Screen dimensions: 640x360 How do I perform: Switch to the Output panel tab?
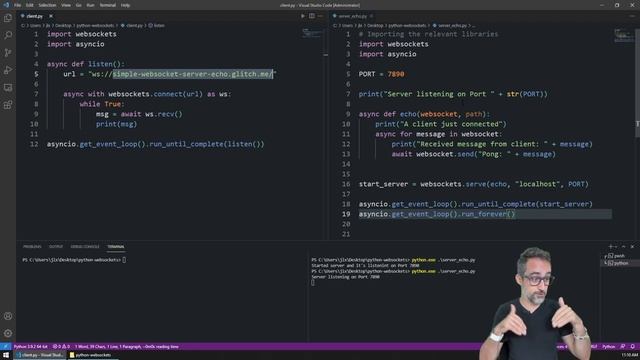[x=56, y=247]
